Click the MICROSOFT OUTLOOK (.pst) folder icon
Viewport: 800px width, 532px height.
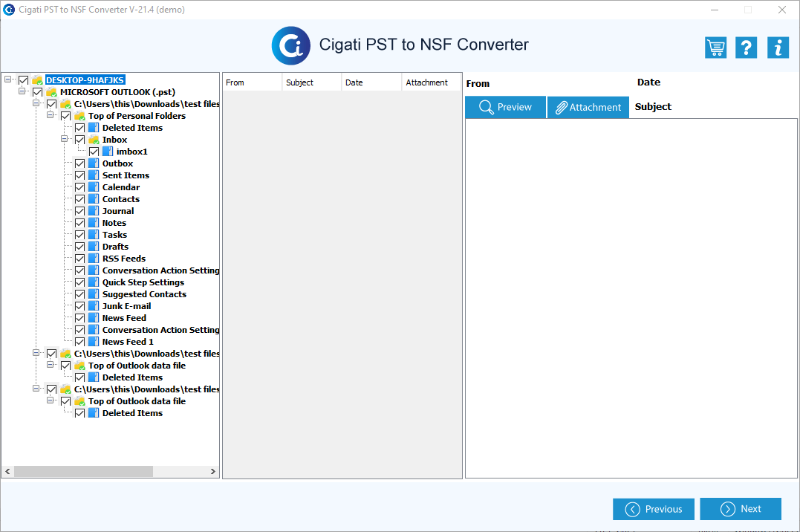[51, 92]
